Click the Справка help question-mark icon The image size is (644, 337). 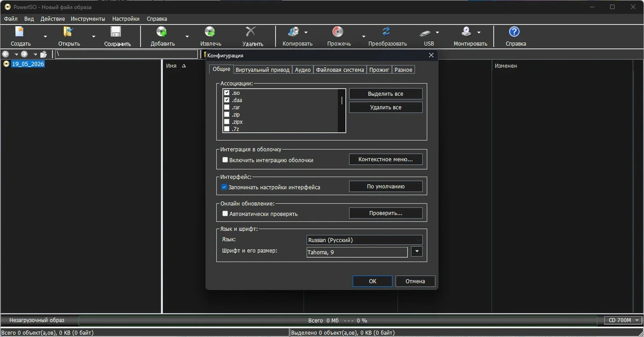click(515, 32)
